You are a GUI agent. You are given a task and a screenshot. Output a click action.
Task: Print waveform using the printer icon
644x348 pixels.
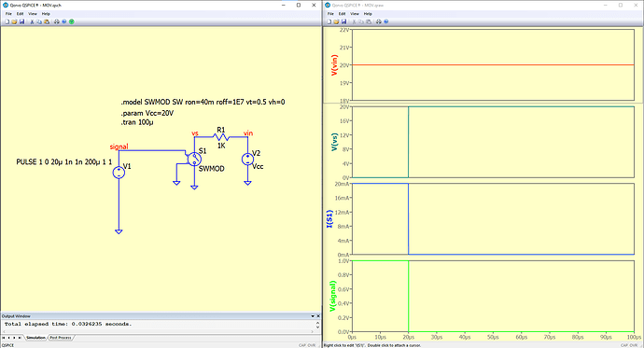(378, 21)
